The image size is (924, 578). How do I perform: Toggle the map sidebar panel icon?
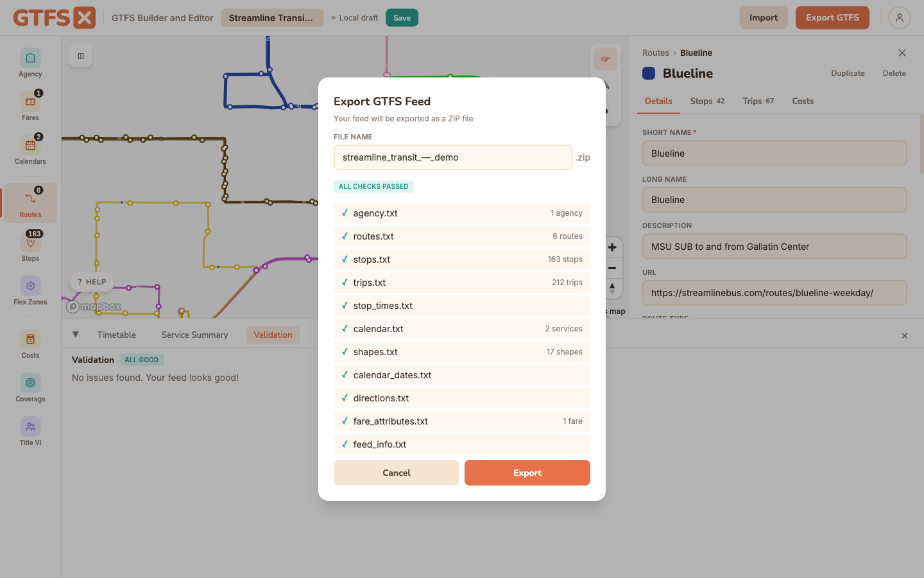(x=81, y=56)
